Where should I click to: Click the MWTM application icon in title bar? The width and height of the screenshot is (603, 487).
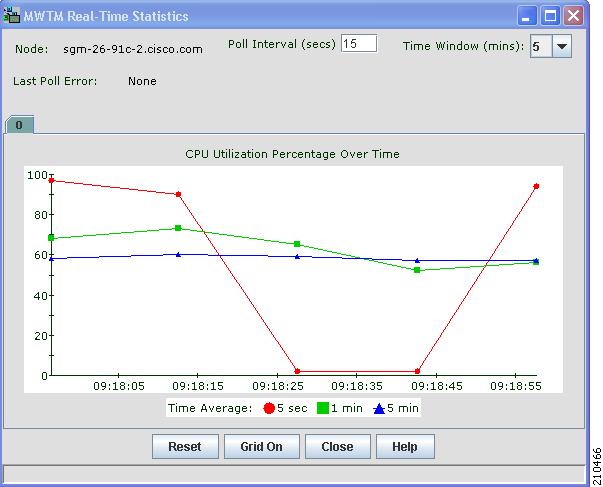[12, 16]
